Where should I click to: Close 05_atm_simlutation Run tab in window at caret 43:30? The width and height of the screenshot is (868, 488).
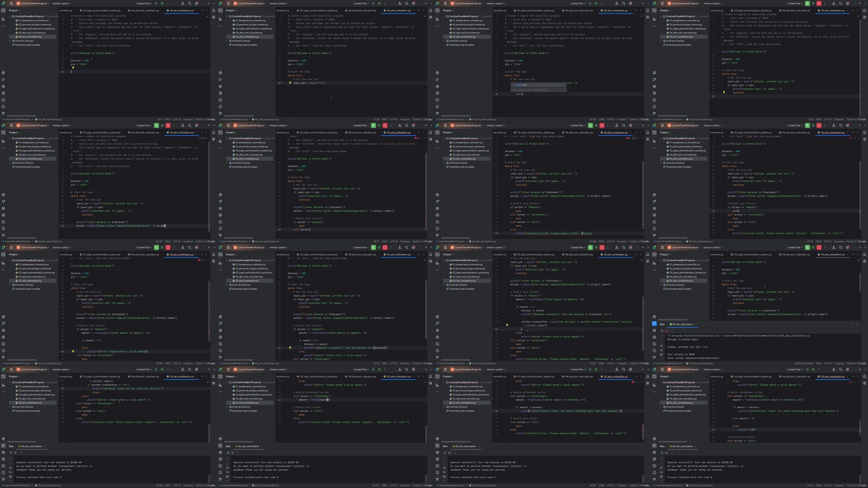point(261,446)
